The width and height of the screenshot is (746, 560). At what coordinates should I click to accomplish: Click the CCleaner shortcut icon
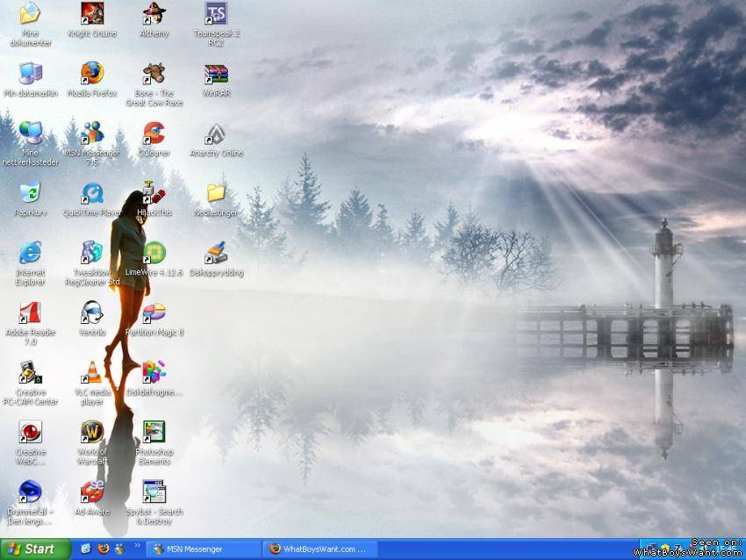click(154, 133)
